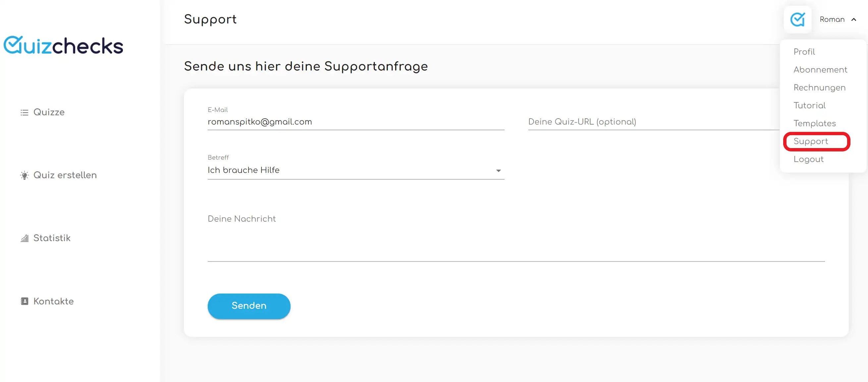Click the highlighted Support menu item

811,141
